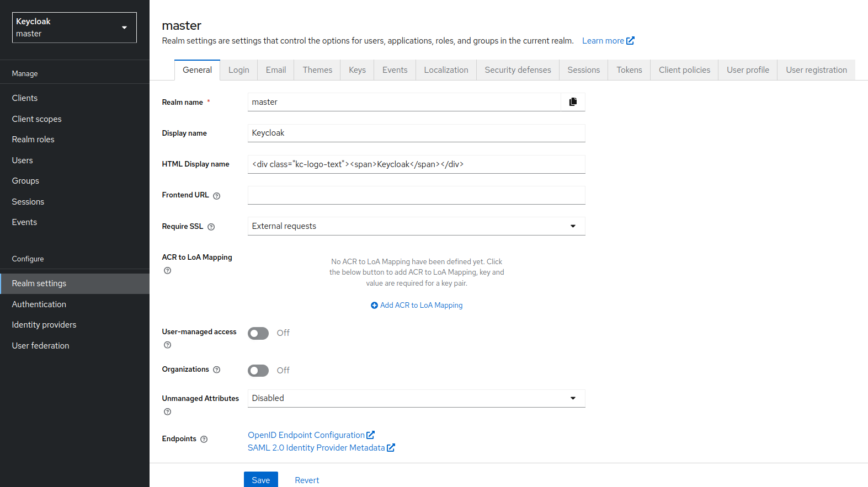Open the Security defenses tab
The height and width of the screenshot is (487, 868).
[x=518, y=70]
